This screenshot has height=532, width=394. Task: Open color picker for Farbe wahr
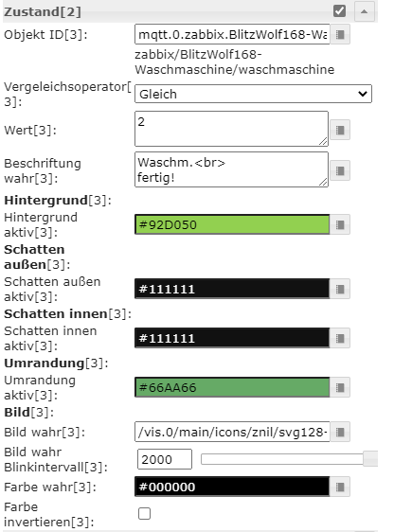click(340, 487)
